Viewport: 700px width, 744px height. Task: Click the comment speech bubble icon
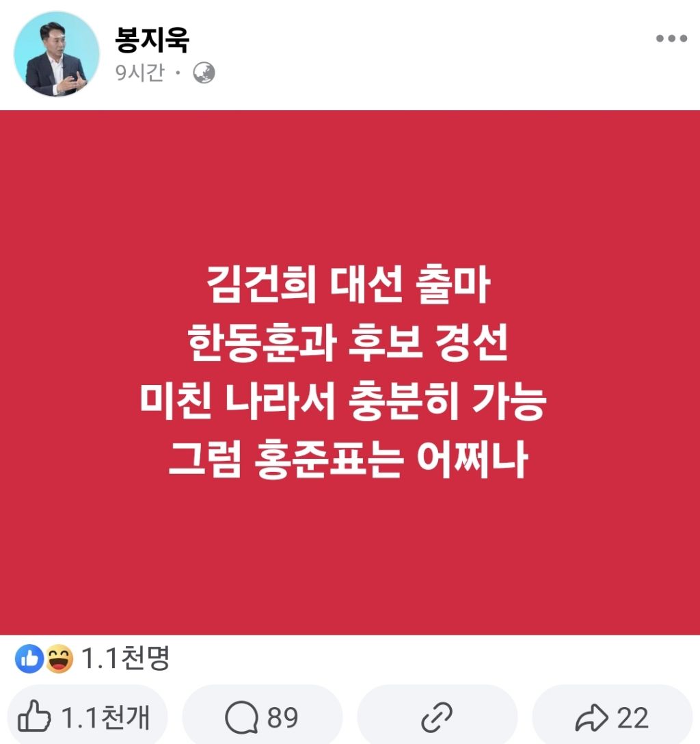coord(242,717)
